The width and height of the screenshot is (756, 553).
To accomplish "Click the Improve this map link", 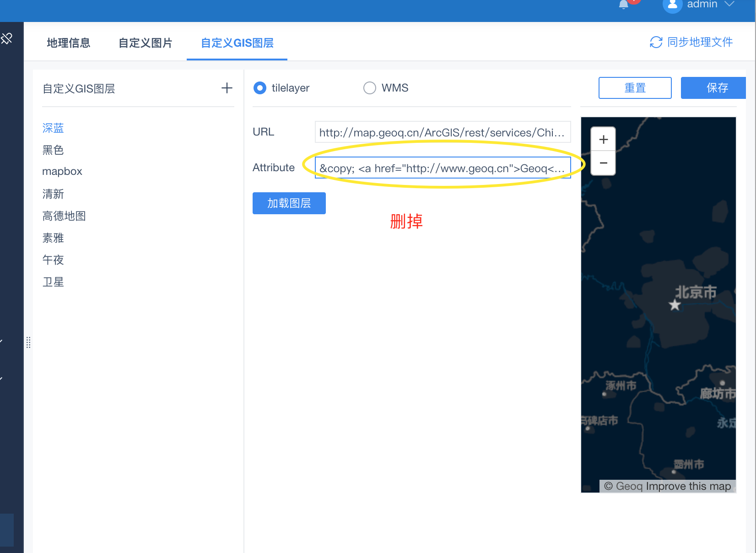I will pyautogui.click(x=688, y=486).
